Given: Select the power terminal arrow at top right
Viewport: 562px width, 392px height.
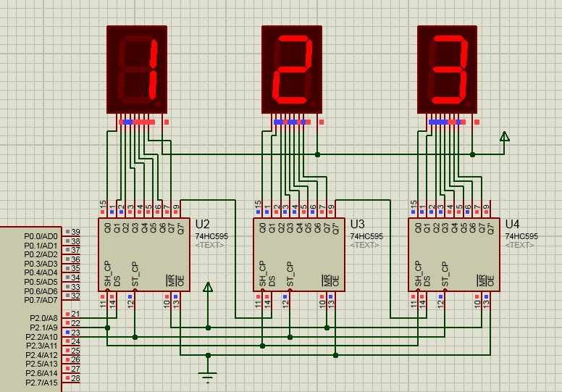Looking at the screenshot, I should (x=504, y=136).
